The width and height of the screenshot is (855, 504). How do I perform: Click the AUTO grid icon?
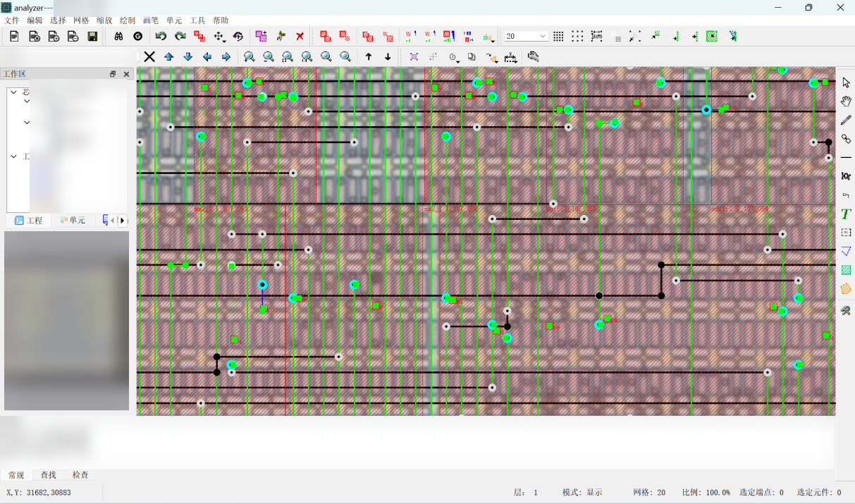[597, 36]
